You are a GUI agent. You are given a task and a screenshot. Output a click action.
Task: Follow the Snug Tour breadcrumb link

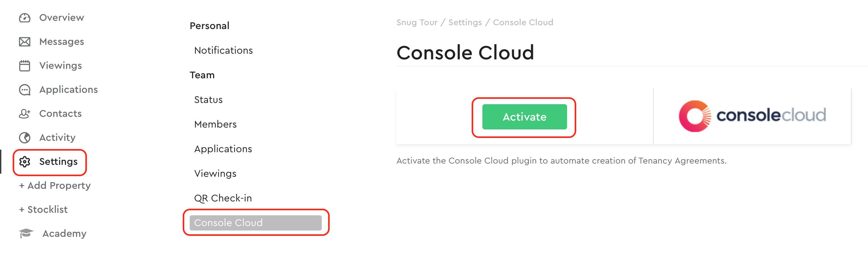click(x=417, y=22)
